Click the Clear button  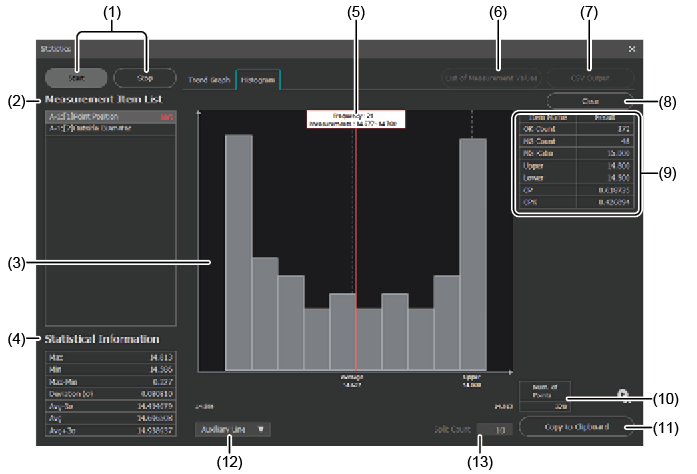pyautogui.click(x=589, y=101)
